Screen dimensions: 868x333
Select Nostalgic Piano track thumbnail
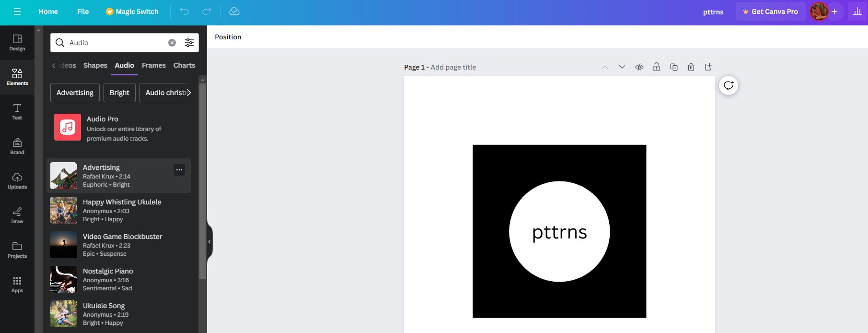pos(64,279)
